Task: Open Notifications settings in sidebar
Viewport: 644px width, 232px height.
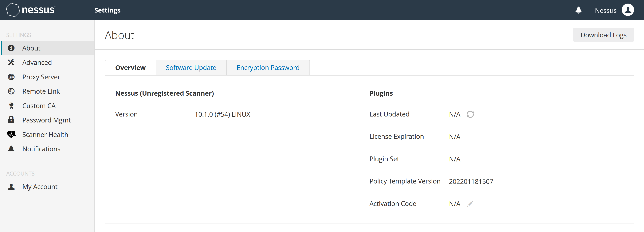Action: [x=48, y=149]
